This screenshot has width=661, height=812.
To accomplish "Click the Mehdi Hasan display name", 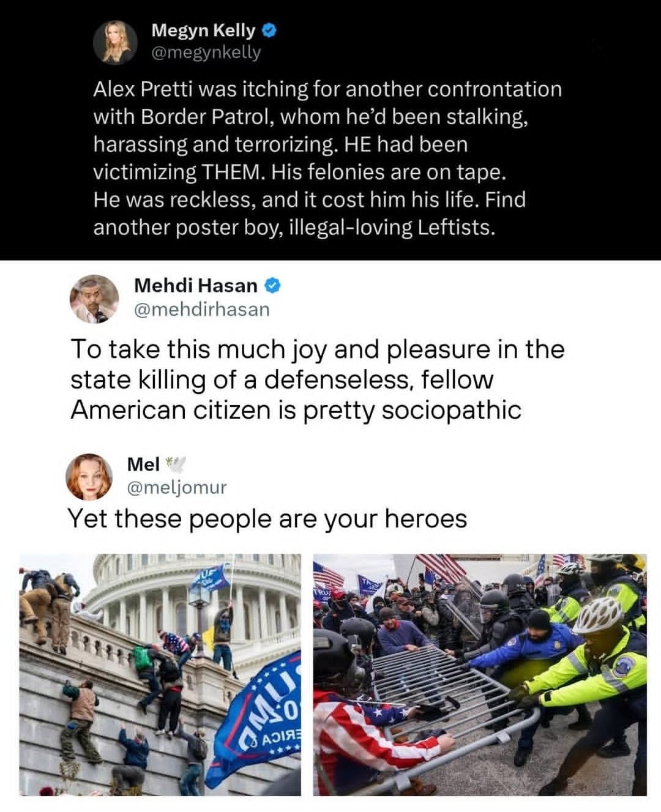I will [x=196, y=285].
